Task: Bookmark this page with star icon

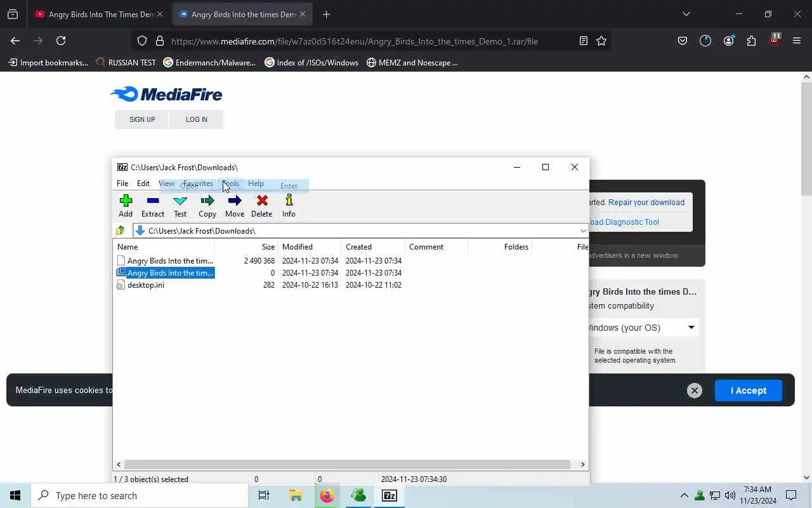Action: 601,41
